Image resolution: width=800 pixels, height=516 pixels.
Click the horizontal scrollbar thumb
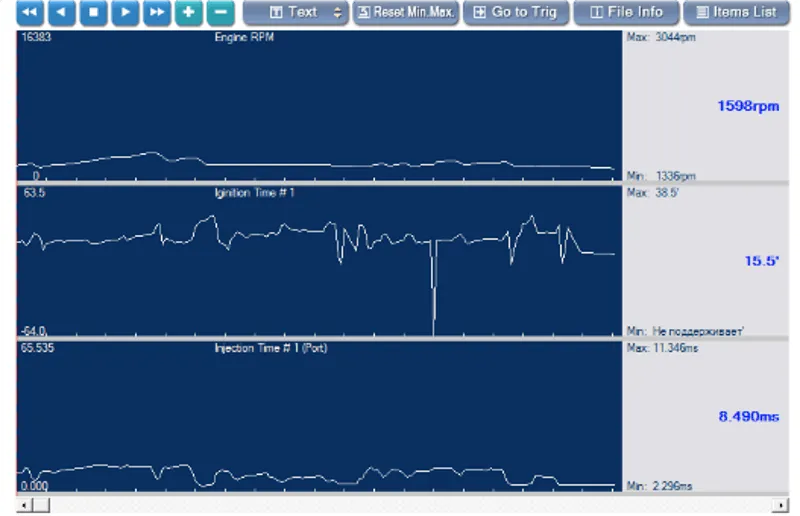click(41, 505)
